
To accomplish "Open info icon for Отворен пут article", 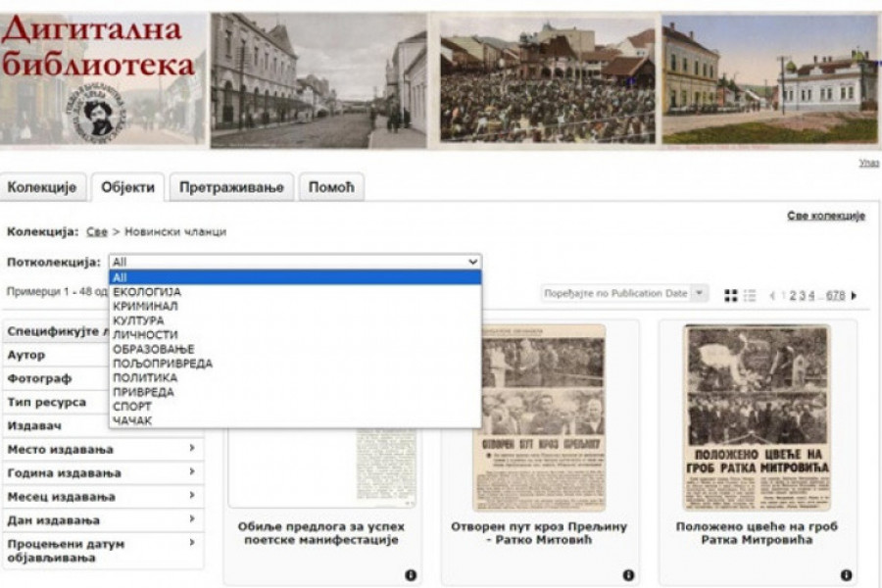I will 628,575.
